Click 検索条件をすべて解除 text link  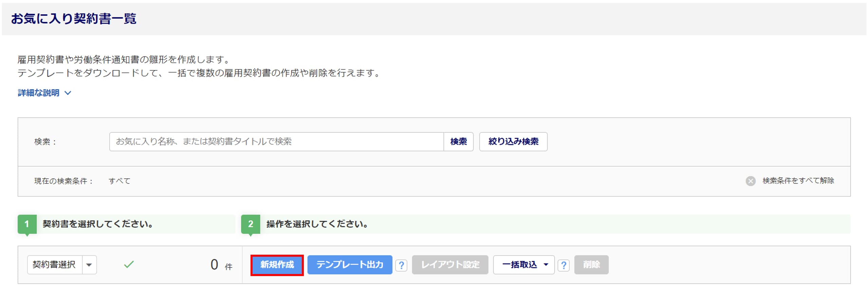pos(798,181)
